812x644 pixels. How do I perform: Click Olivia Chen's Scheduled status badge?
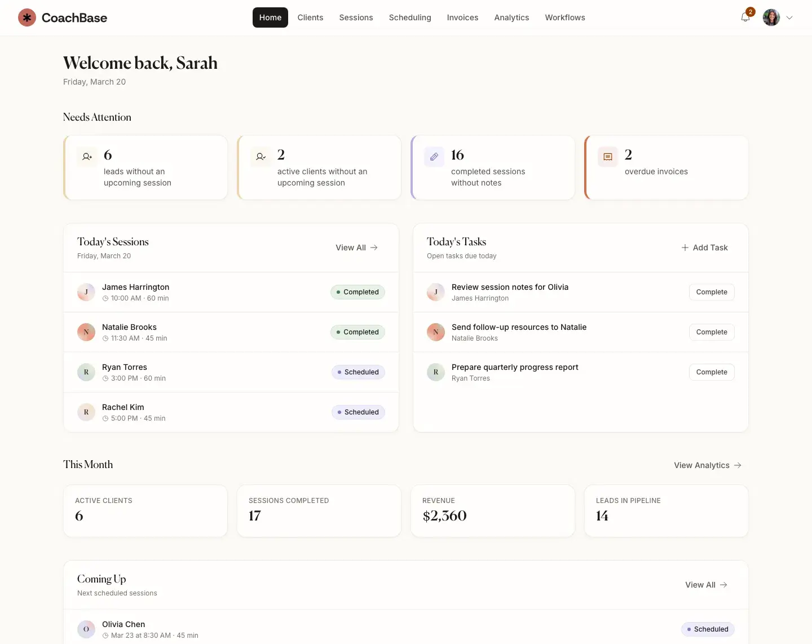point(708,629)
